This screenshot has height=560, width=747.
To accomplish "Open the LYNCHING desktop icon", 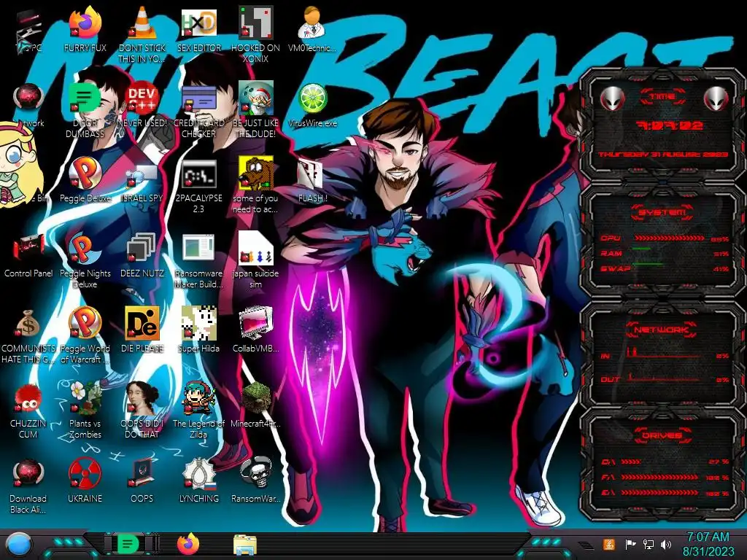I will click(198, 474).
